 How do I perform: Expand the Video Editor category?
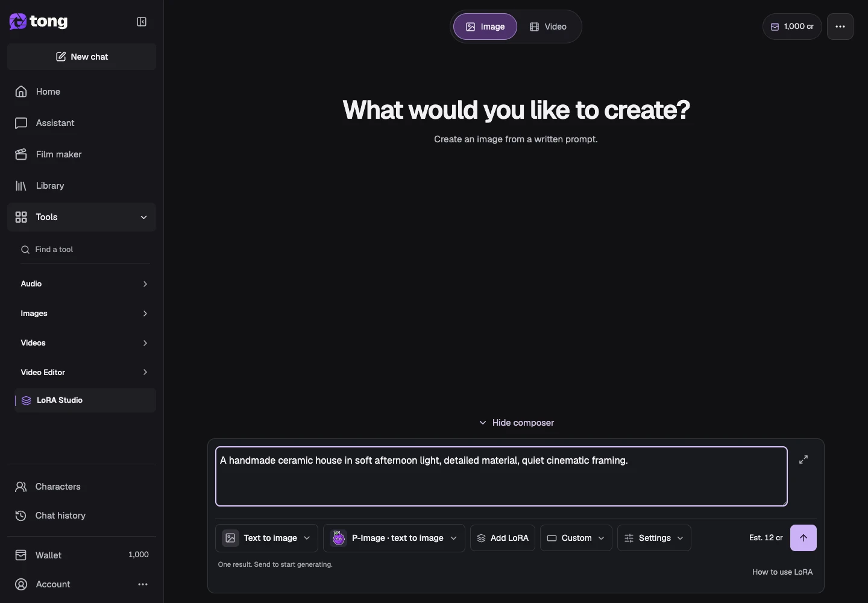click(x=85, y=373)
